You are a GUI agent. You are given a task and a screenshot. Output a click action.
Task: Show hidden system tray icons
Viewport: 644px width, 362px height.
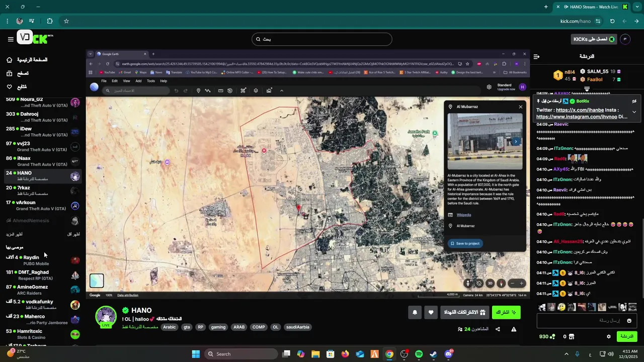[x=566, y=354]
